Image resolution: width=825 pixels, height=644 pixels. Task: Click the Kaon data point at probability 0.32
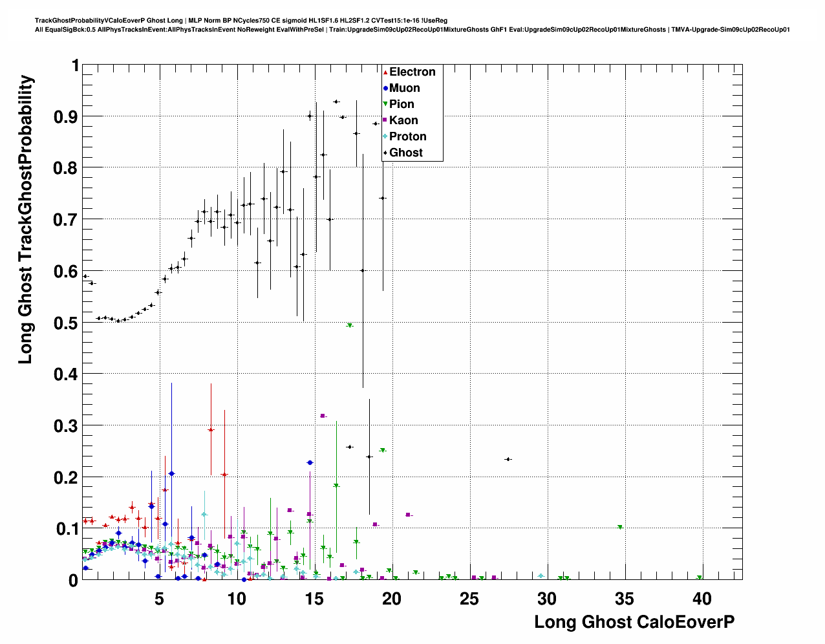323,416
